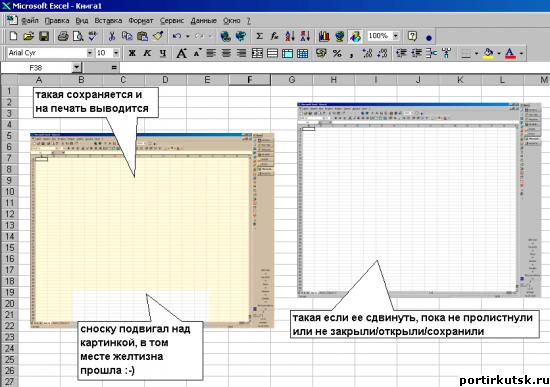Image resolution: width=550 pixels, height=387 pixels.
Task: Open the Данные menu
Action: tap(203, 21)
